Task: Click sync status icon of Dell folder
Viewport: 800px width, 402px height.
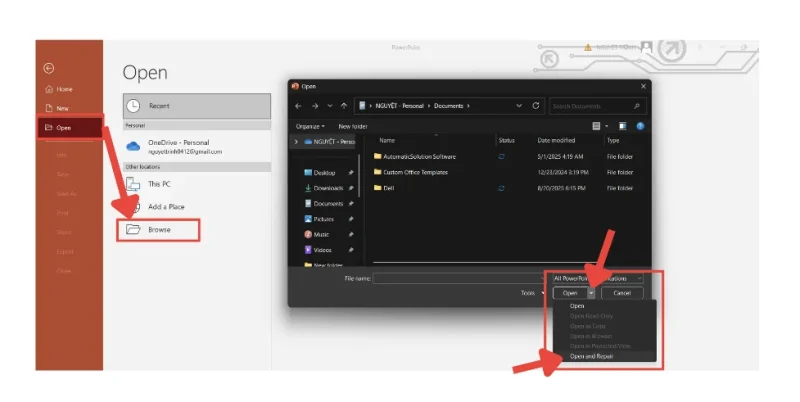Action: (x=502, y=188)
